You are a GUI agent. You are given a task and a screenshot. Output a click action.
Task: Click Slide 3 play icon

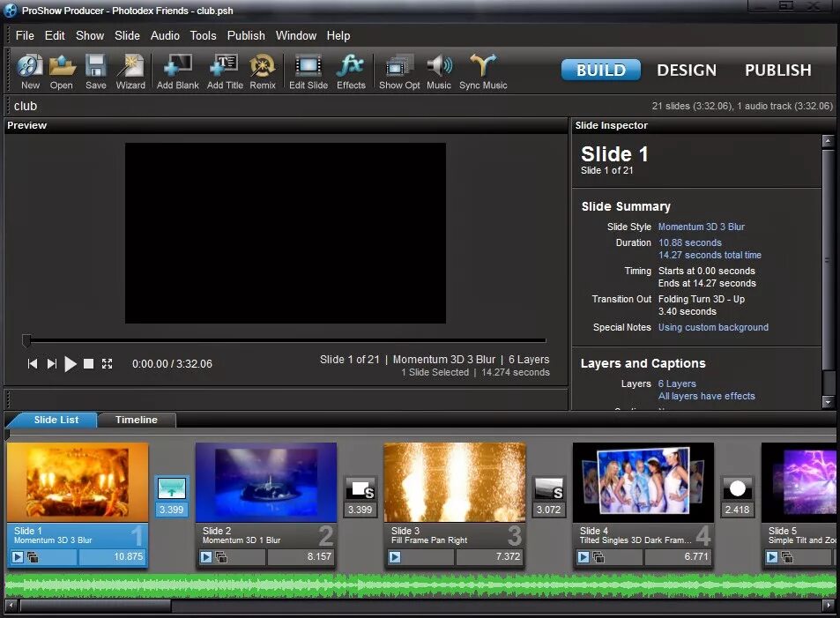[395, 557]
